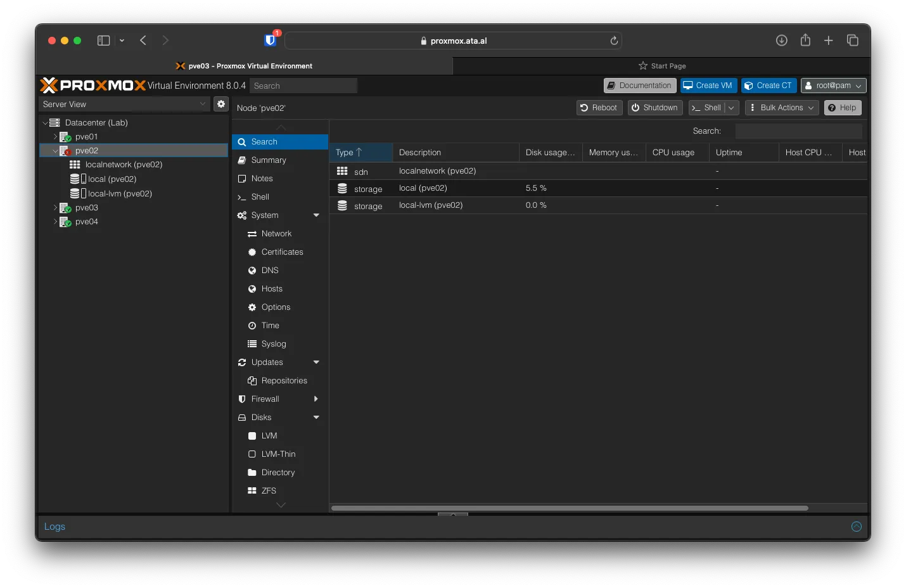This screenshot has width=906, height=588.
Task: Click the Proxmox logo
Action: [93, 85]
